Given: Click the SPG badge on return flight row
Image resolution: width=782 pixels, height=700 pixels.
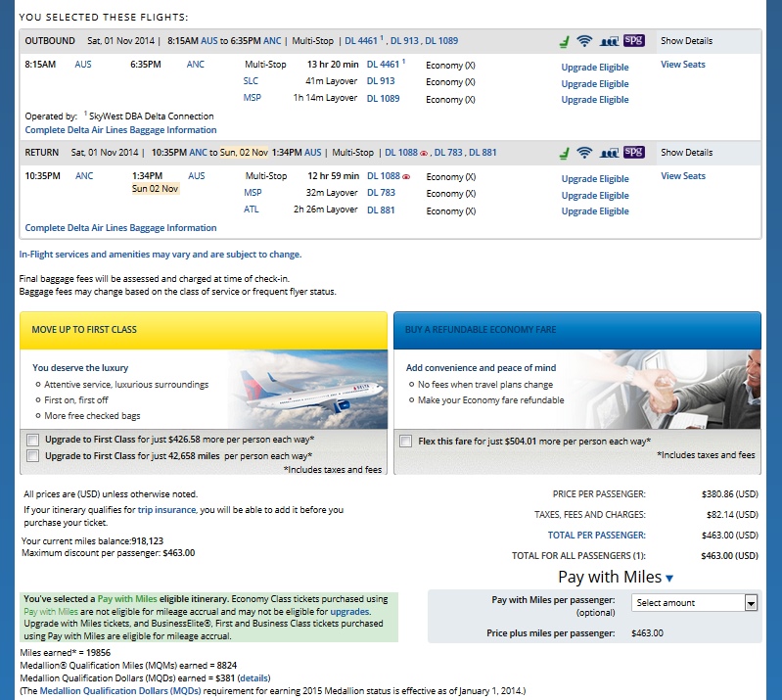Looking at the screenshot, I should 634,153.
